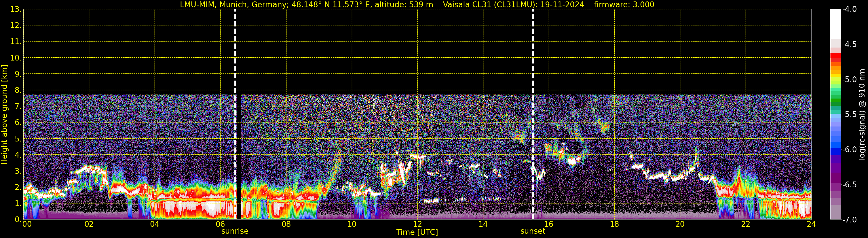The image size is (868, 238).
Task: Click the colorbar tick label '-4.0'
Action: point(849,10)
